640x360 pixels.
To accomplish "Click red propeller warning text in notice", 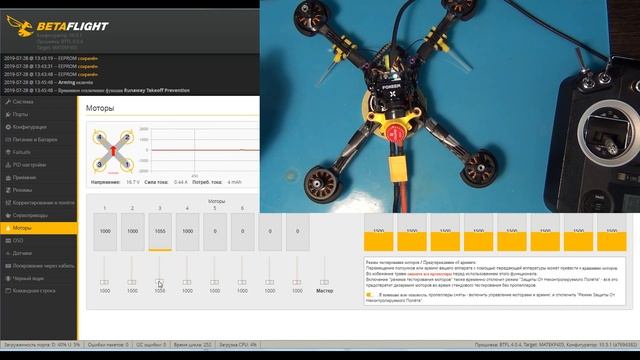I will point(429,274).
